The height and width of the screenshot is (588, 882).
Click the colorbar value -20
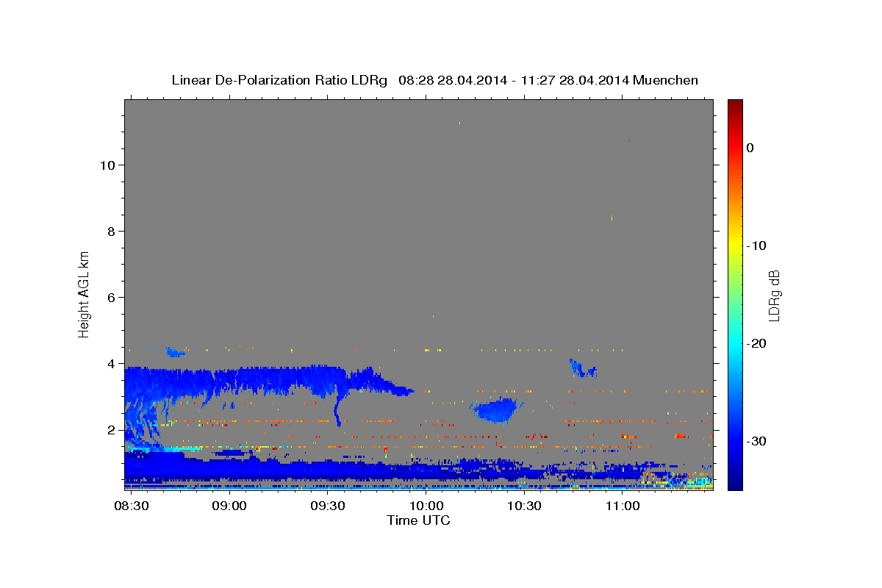coord(756,343)
